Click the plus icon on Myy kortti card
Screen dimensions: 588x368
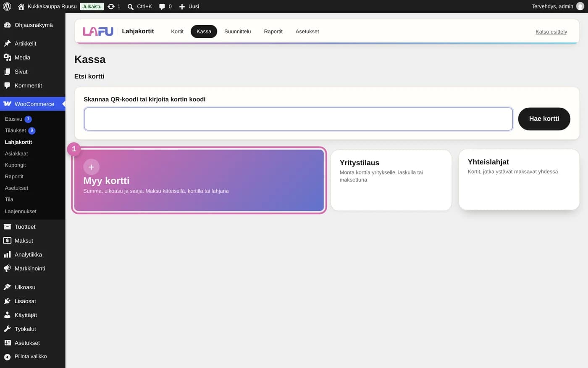click(x=91, y=167)
